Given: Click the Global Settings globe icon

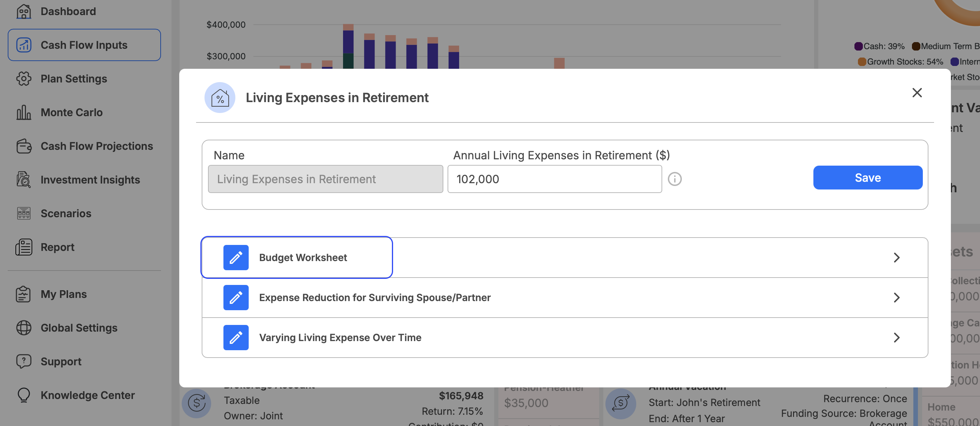Looking at the screenshot, I should [24, 328].
